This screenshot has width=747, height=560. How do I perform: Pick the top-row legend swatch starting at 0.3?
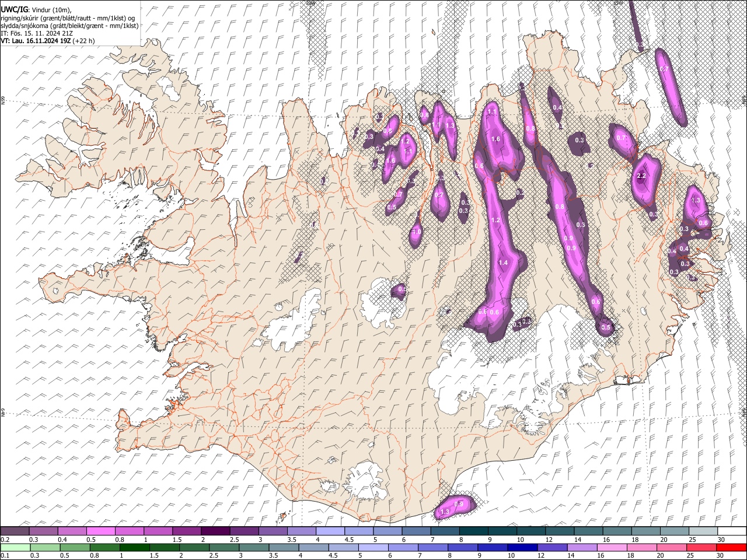point(44,531)
